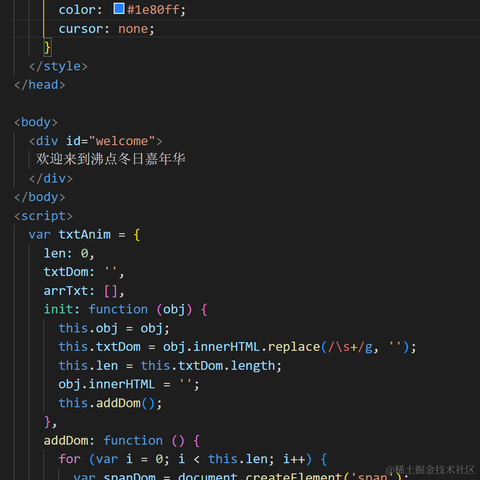This screenshot has width=480, height=480.
Task: Click the closing head tag
Action: pos(40,85)
